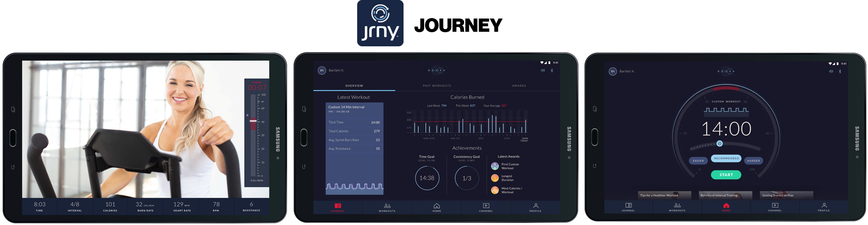The image size is (868, 225).
Task: Click Bartlett K. name in the middle tablet
Action: pos(336,70)
